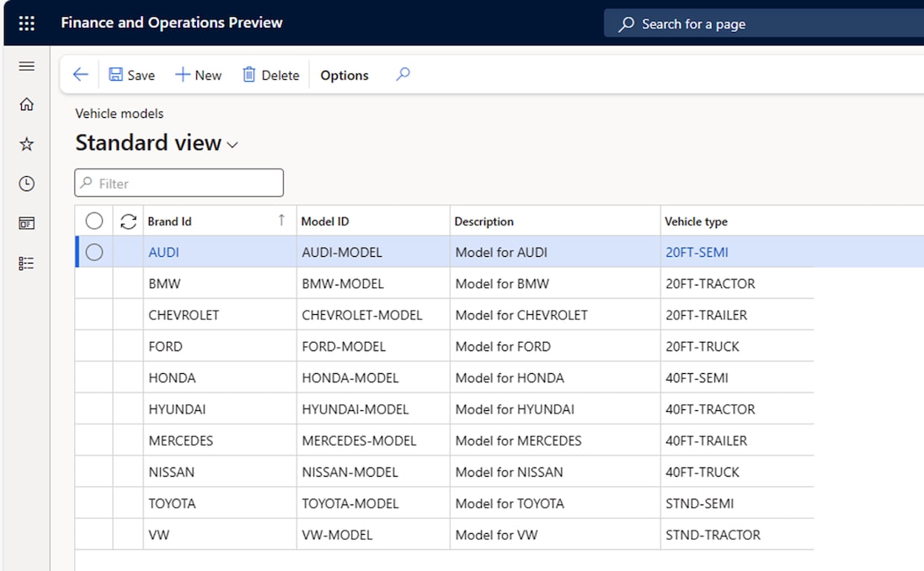This screenshot has height=571, width=924.
Task: Click the New button
Action: [x=198, y=75]
